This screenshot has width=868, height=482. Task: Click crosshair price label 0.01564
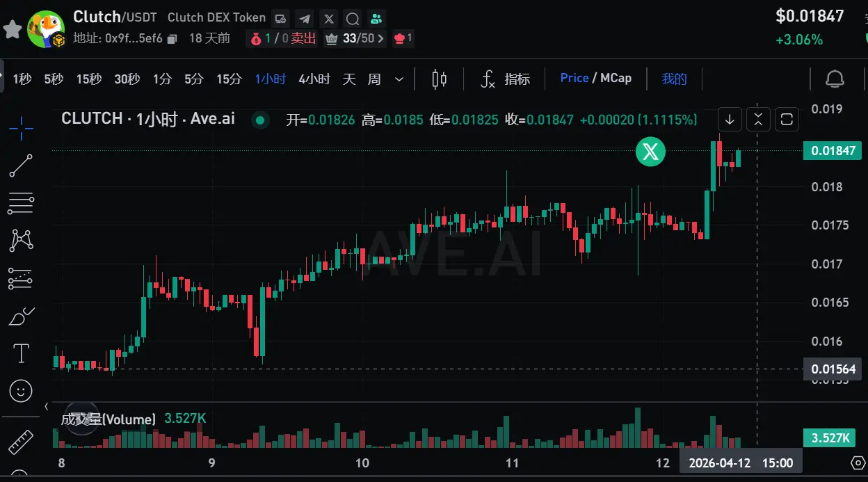pos(833,369)
